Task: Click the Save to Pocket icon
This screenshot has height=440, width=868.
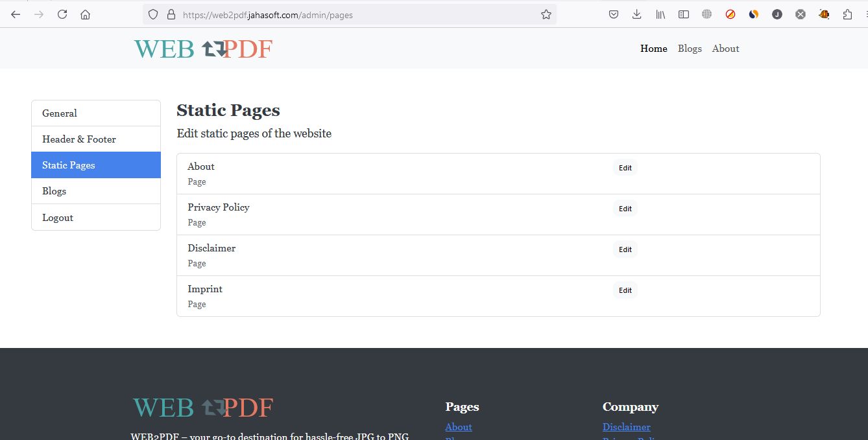Action: 614,14
